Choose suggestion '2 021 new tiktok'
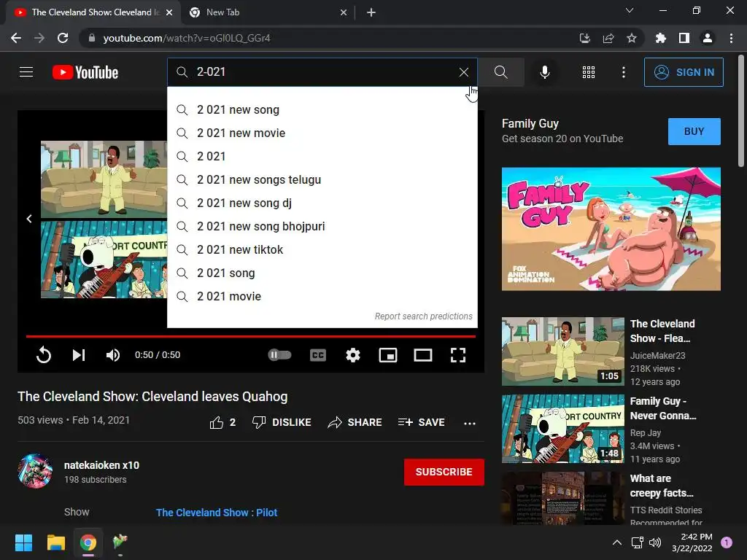The height and width of the screenshot is (560, 747). [322, 249]
